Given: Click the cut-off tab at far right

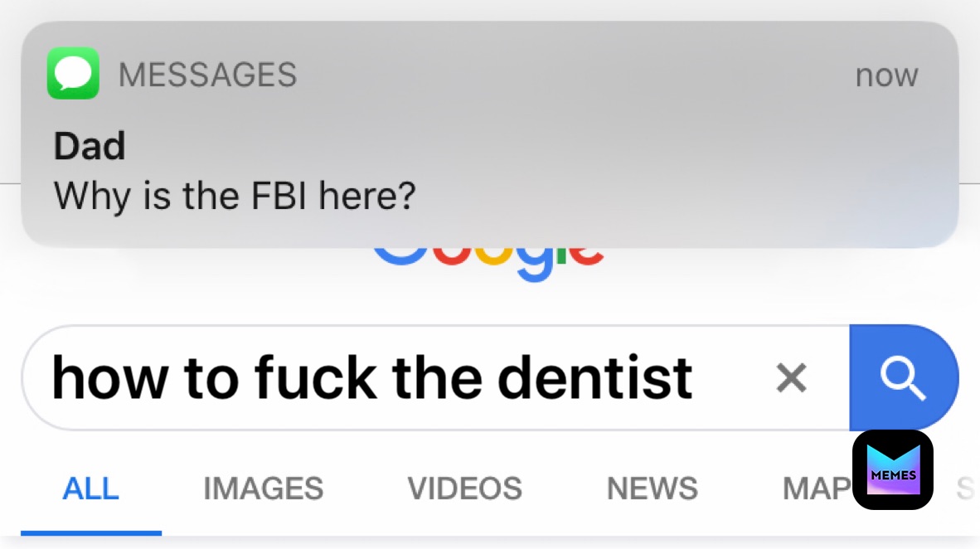Looking at the screenshot, I should [964, 489].
